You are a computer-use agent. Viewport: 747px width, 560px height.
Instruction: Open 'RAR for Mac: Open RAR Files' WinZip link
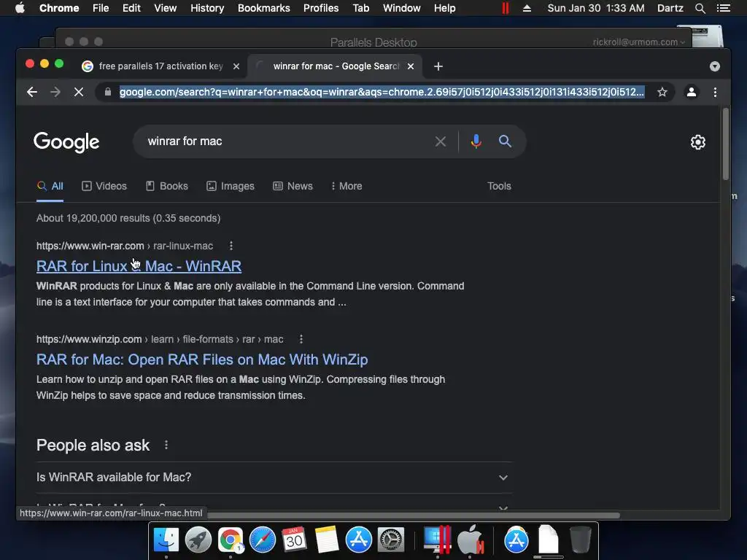coord(202,359)
